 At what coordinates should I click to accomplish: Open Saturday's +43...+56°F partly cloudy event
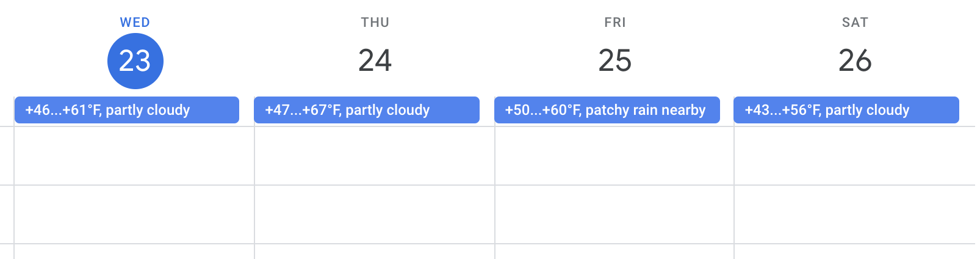click(846, 110)
